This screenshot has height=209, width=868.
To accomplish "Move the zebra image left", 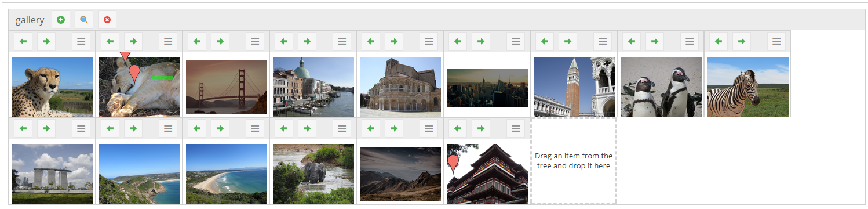I will tap(719, 41).
